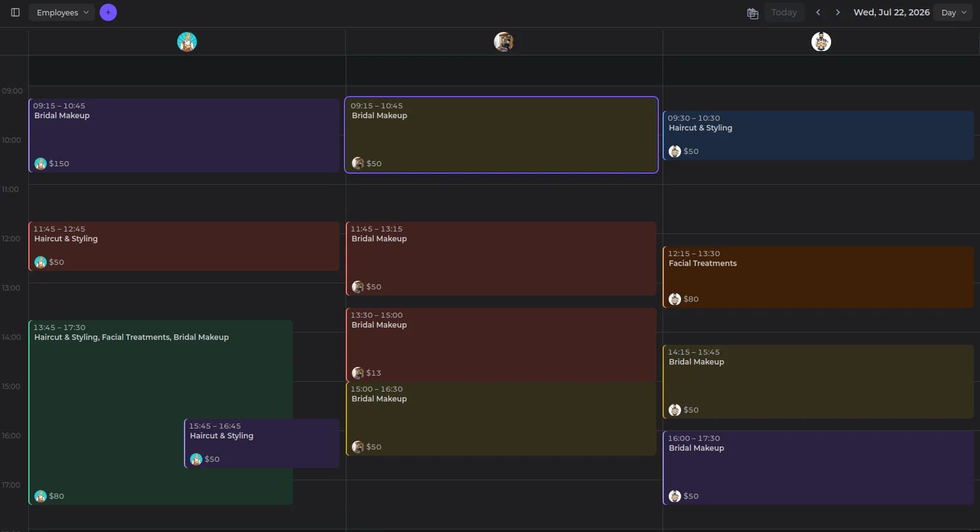Image resolution: width=980 pixels, height=532 pixels.
Task: Click the 17:00 time label
Action: pos(11,485)
